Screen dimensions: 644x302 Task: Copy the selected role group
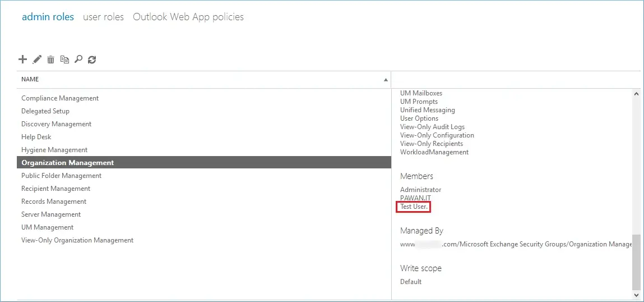(64, 60)
